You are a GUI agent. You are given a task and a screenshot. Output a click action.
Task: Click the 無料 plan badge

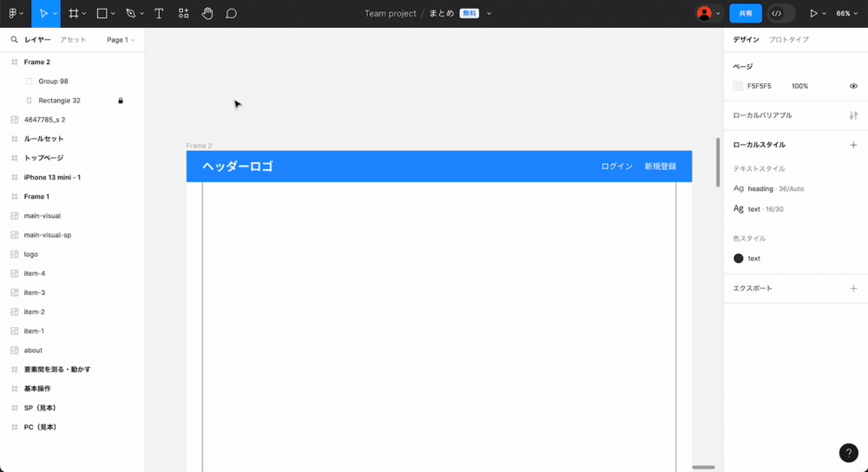click(x=469, y=13)
